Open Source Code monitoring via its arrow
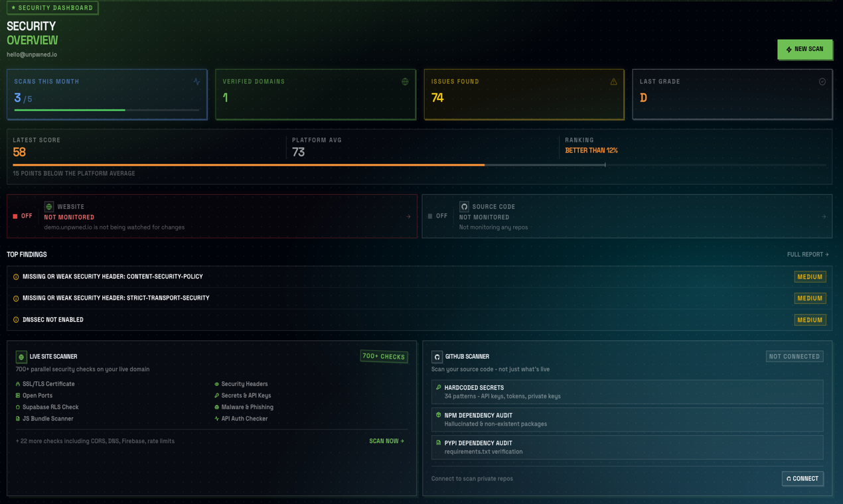Image resolution: width=843 pixels, height=504 pixels. pos(824,217)
